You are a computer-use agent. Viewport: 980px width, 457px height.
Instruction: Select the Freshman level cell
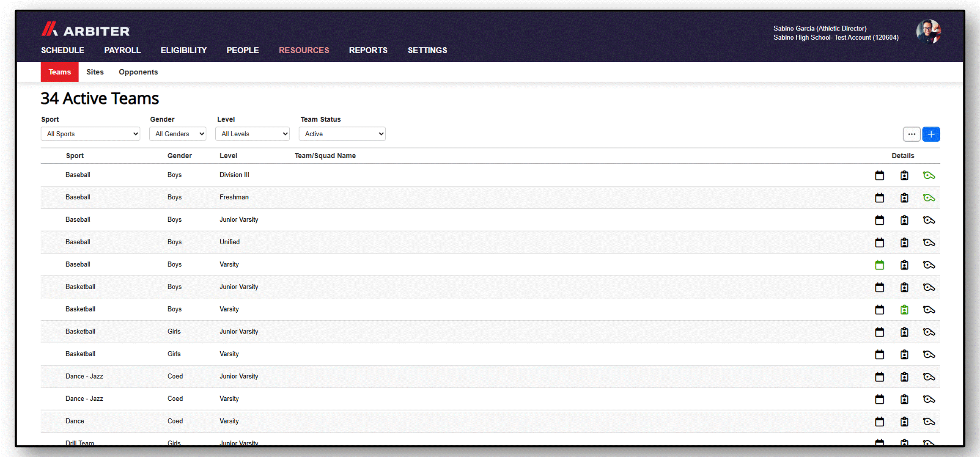click(x=234, y=197)
